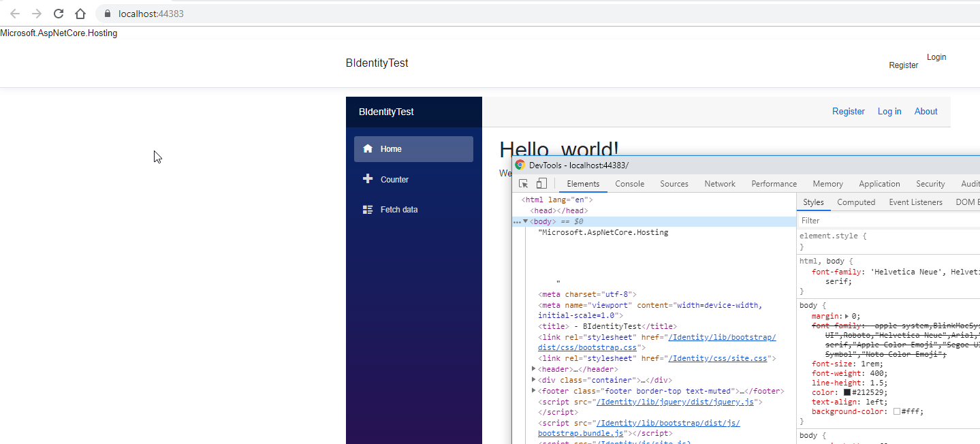
Task: Click the #fff background-color swatch
Action: (897, 411)
